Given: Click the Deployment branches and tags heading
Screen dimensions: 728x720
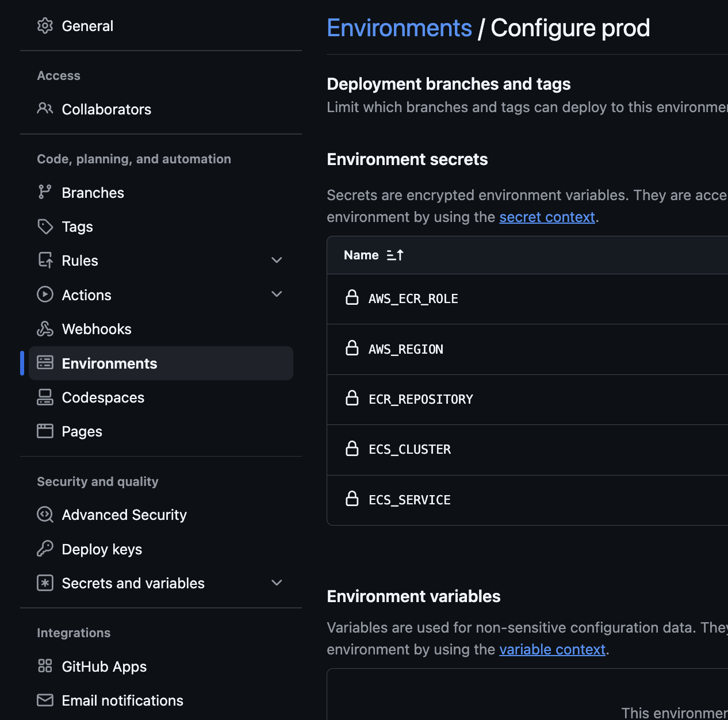Looking at the screenshot, I should [x=449, y=84].
